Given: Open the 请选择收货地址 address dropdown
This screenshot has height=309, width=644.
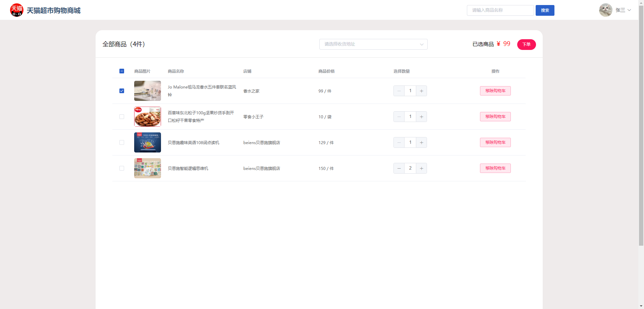Looking at the screenshot, I should (373, 44).
